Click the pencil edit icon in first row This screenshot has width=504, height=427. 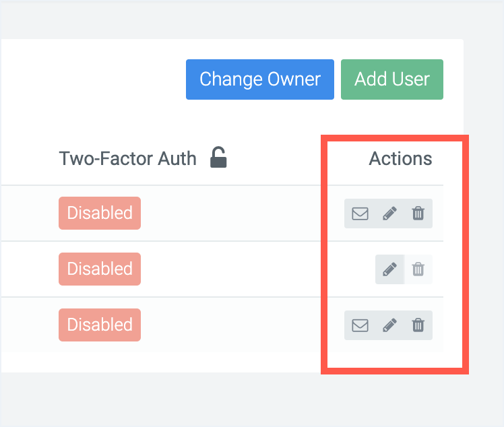389,213
